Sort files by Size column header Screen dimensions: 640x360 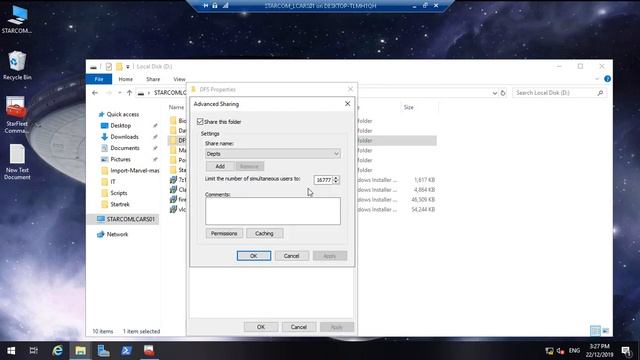point(409,107)
